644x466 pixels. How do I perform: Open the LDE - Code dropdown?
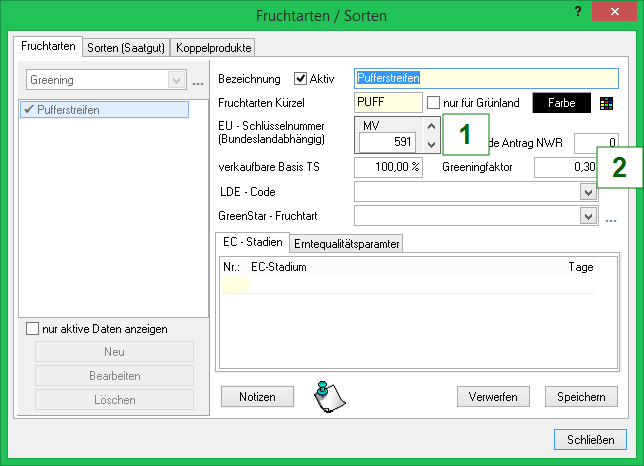point(588,191)
